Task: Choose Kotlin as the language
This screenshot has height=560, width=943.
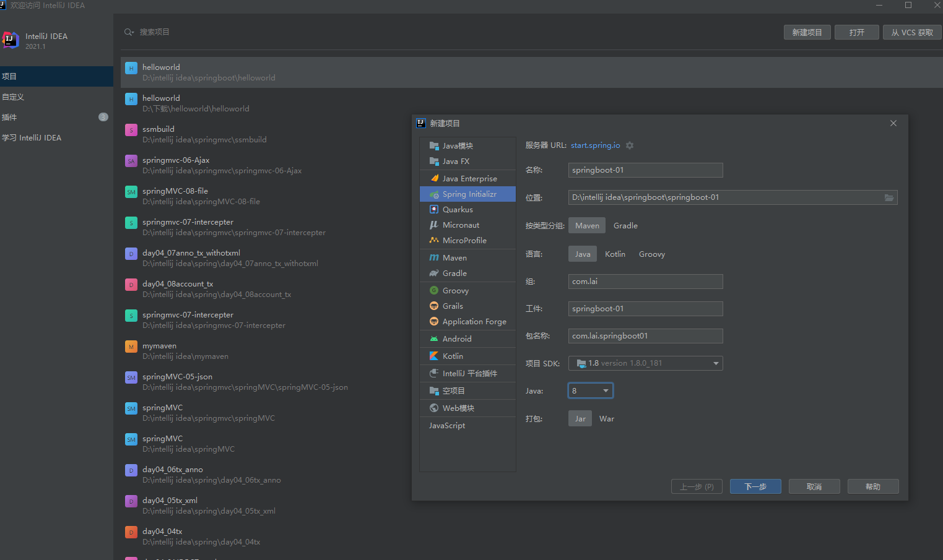Action: point(615,254)
